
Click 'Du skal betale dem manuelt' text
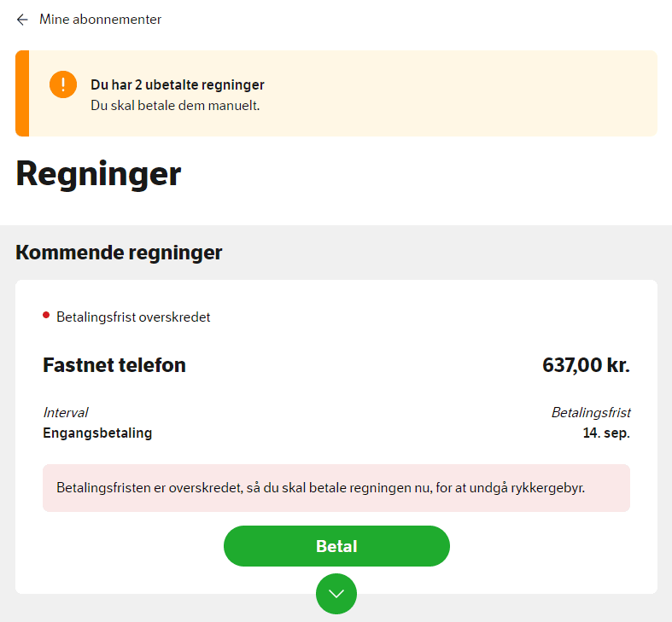[174, 106]
